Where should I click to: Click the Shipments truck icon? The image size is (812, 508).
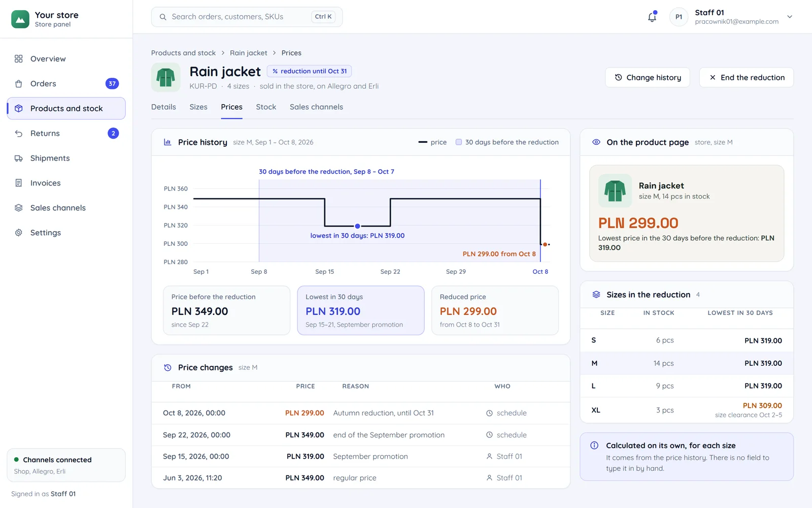pyautogui.click(x=19, y=158)
